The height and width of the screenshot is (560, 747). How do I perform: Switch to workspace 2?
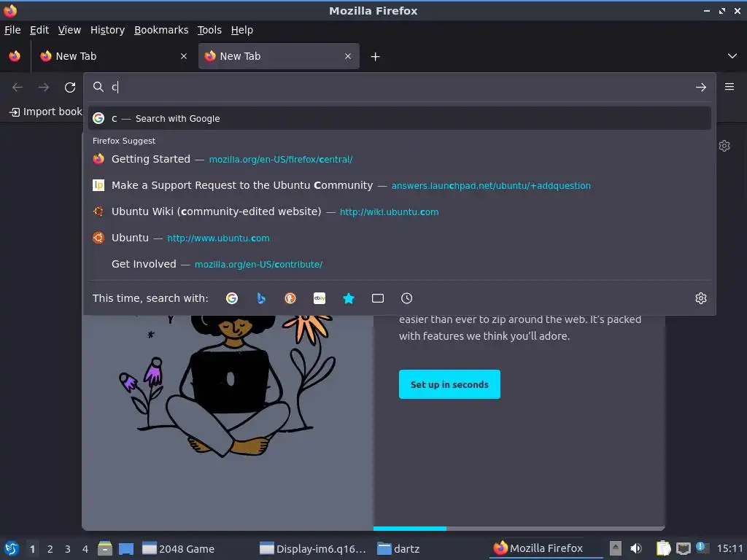[x=50, y=549]
